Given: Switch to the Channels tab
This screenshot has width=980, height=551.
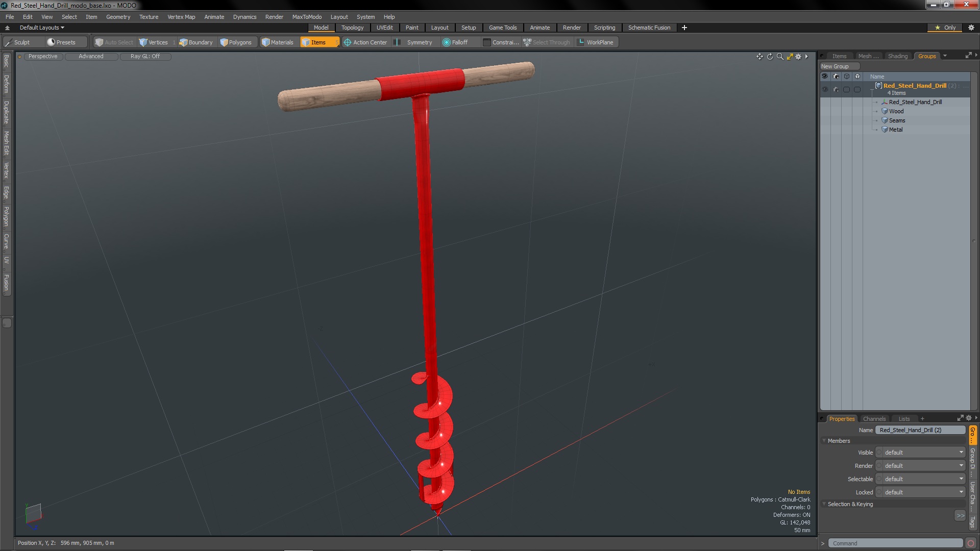Looking at the screenshot, I should [874, 419].
